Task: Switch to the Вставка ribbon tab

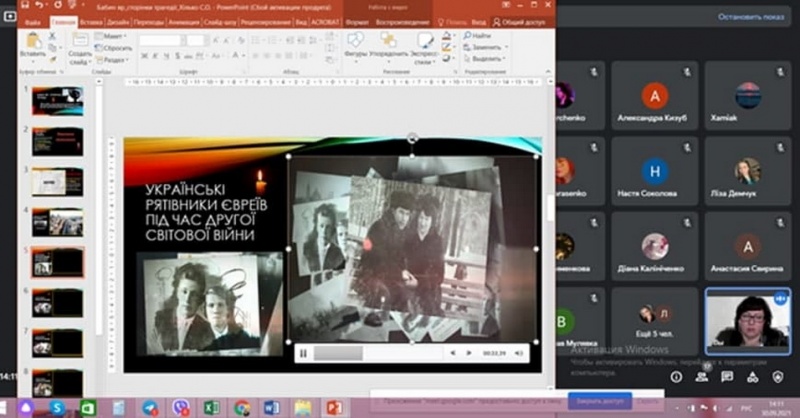Action: (x=90, y=20)
